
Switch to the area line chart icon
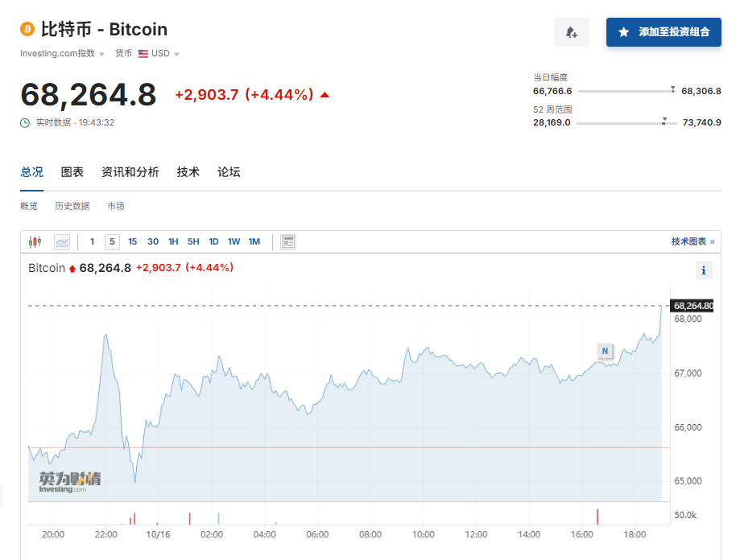(x=62, y=241)
